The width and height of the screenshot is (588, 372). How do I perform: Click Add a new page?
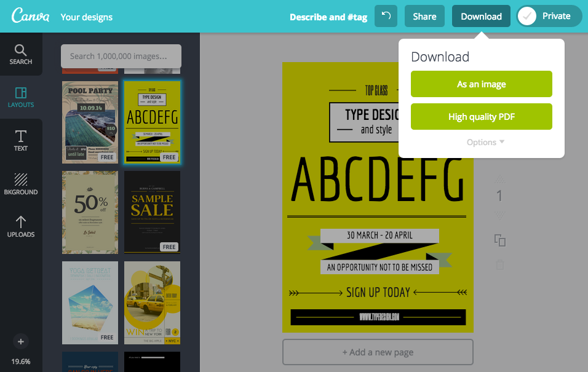[x=378, y=352]
